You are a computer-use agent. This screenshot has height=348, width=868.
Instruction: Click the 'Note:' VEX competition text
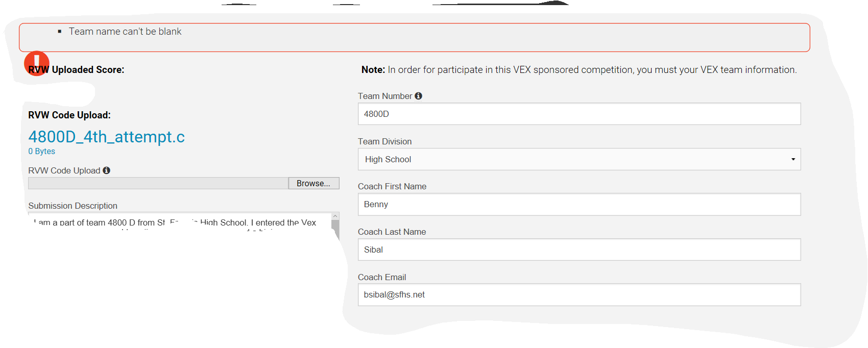[x=579, y=70]
